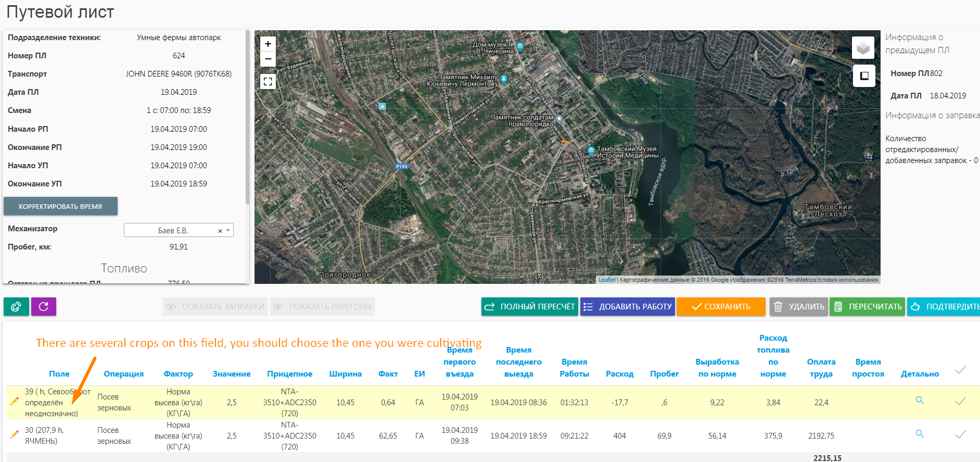Screen dimensions: 980x462
Task: Sort by Расход column header
Action: [620, 374]
